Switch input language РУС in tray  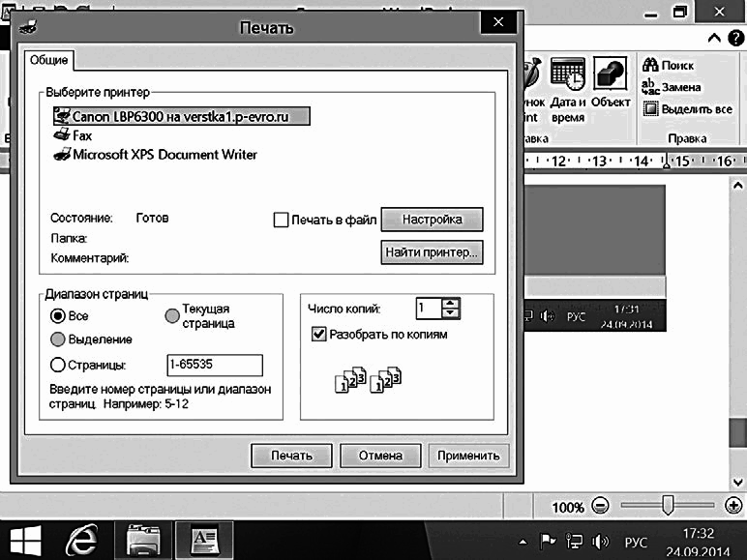click(x=636, y=543)
